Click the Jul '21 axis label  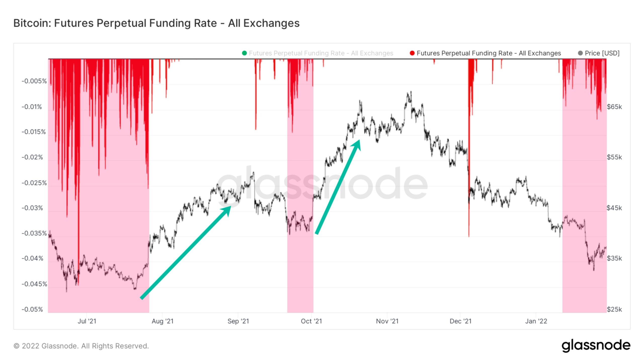pyautogui.click(x=87, y=321)
